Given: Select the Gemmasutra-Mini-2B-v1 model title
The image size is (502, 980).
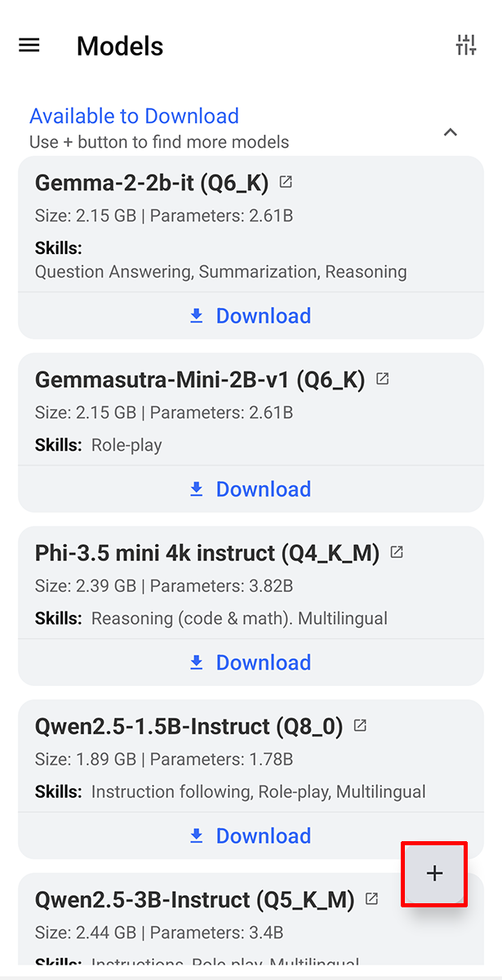Looking at the screenshot, I should (200, 380).
